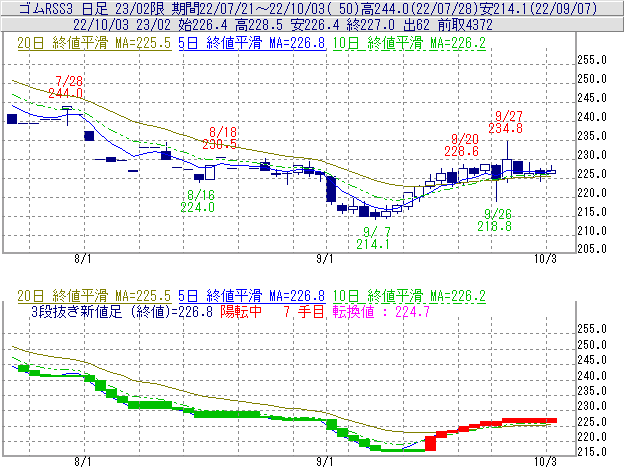Click the 205.0 axis value on top chart

[592, 249]
